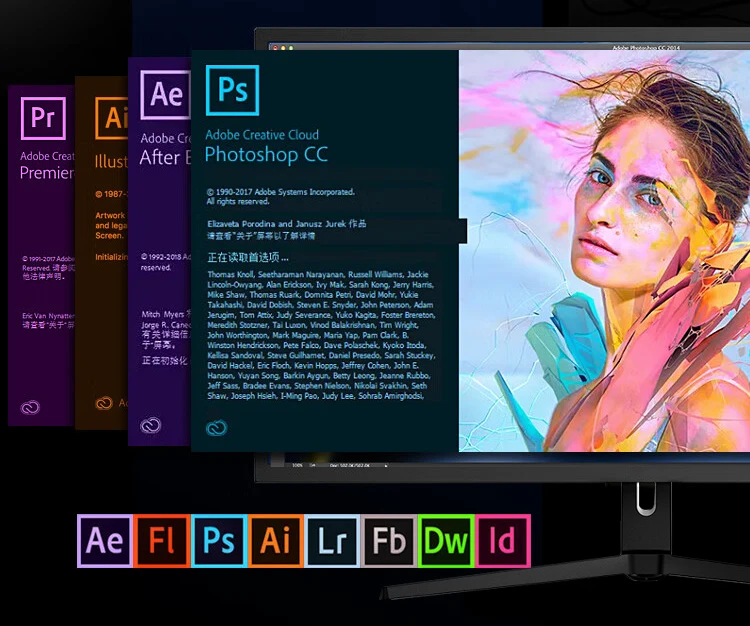Click the large Ps logo on Photoshop splash
The image size is (750, 626).
[x=232, y=90]
